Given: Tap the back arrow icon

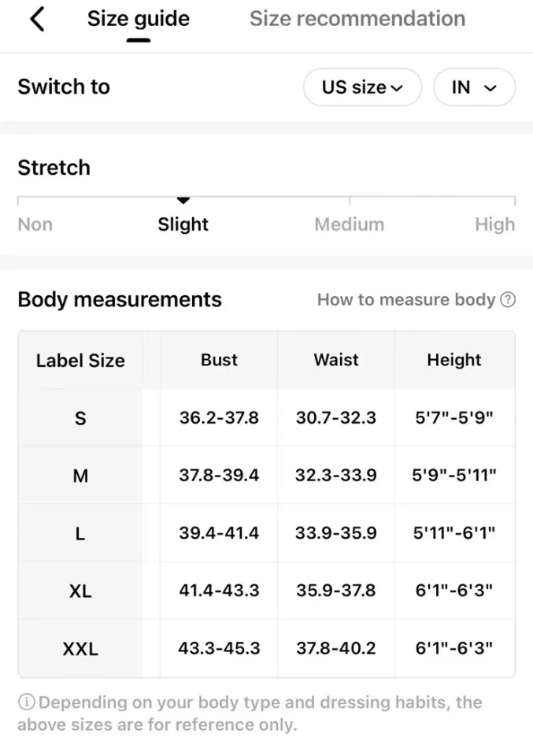Looking at the screenshot, I should pos(37,19).
